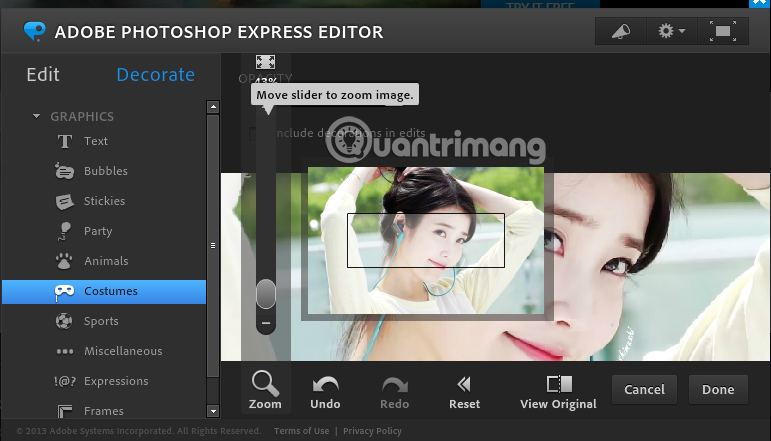Click the sidebar scroll down arrow
Viewport: 771px width, 441px height.
pyautogui.click(x=213, y=411)
